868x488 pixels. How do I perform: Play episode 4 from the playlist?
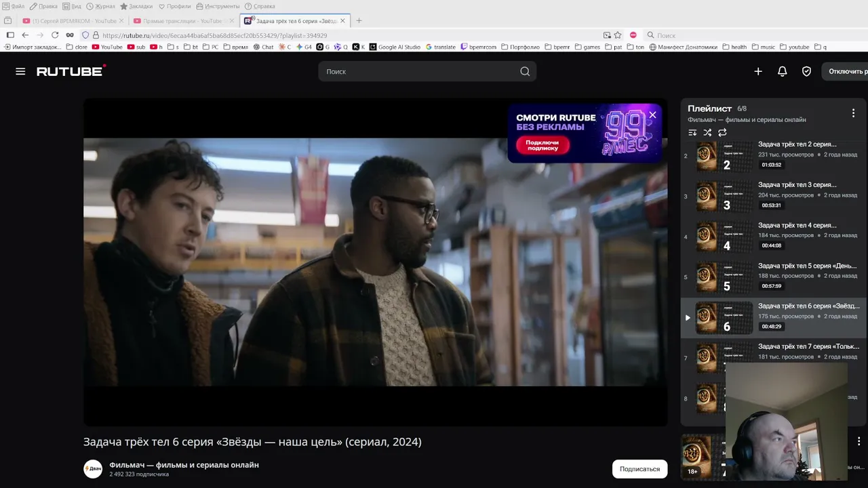click(x=772, y=237)
